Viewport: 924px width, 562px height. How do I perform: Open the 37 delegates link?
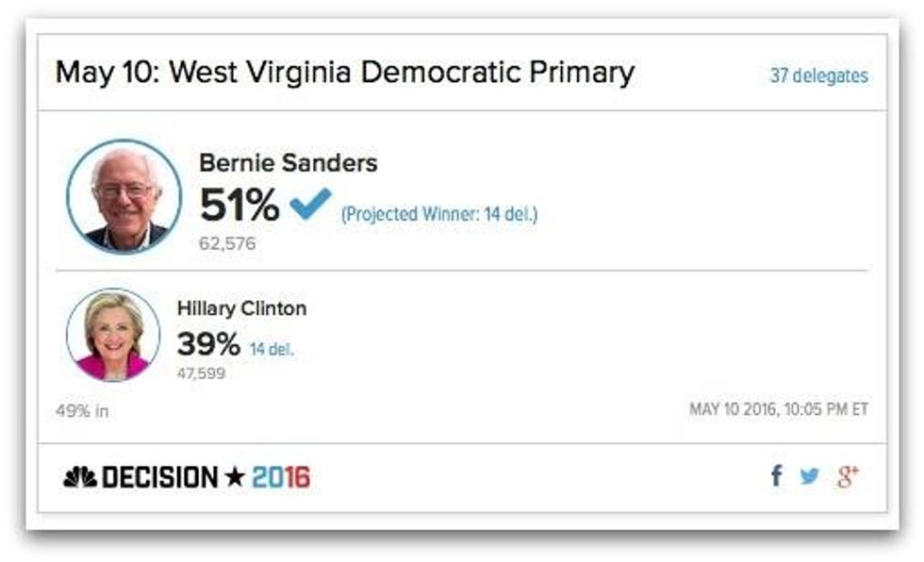(x=818, y=76)
